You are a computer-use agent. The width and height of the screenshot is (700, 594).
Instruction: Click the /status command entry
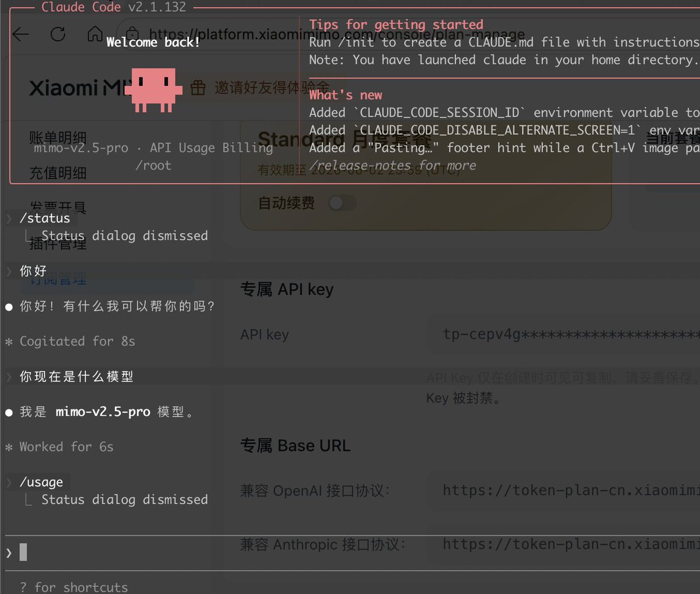[x=44, y=218]
